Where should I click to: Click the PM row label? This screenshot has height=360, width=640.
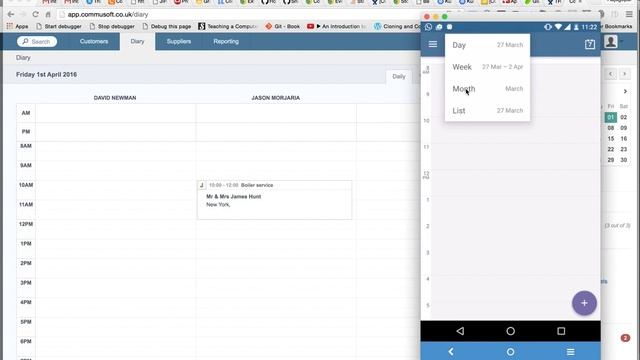(26, 132)
